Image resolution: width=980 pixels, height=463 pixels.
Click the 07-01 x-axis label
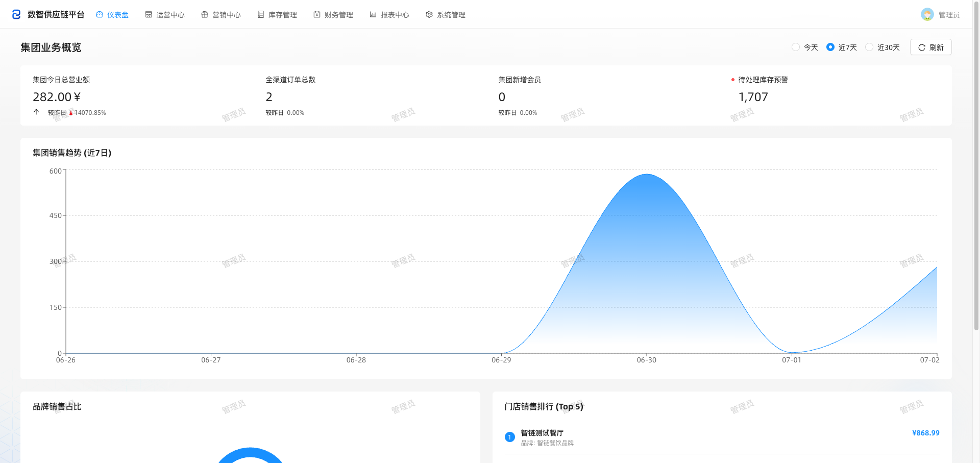(792, 360)
